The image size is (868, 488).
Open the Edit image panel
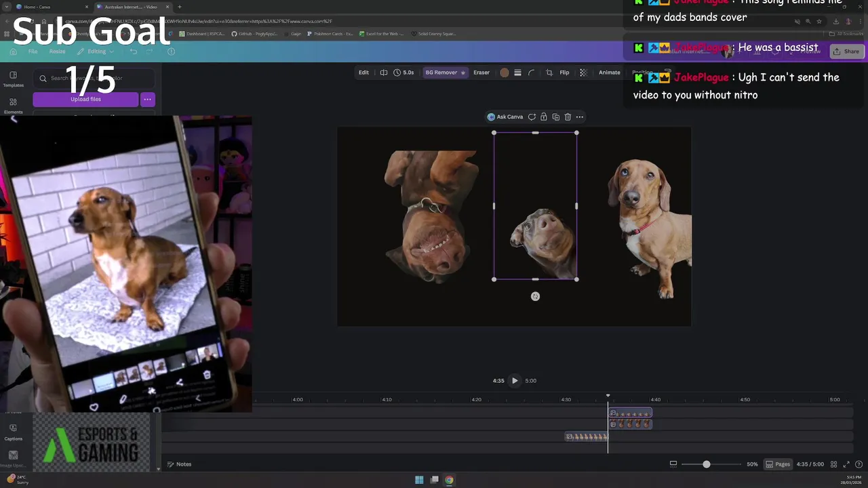[x=363, y=73]
